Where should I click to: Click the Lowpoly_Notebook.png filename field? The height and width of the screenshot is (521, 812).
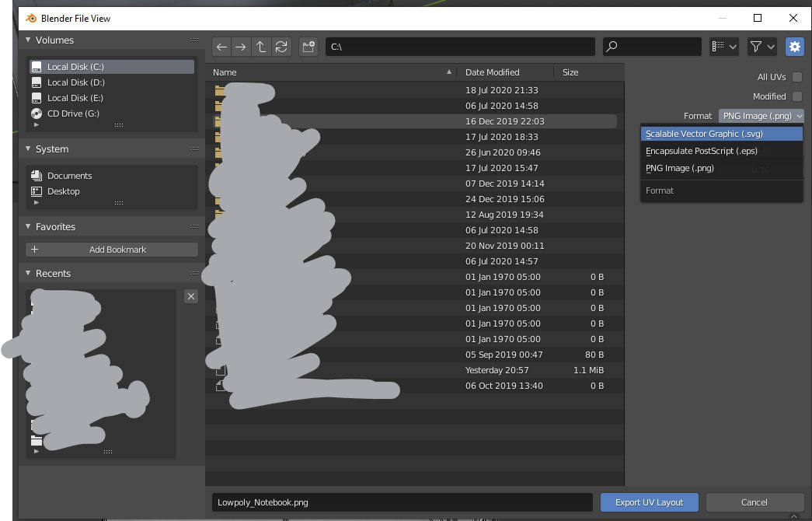tap(403, 502)
